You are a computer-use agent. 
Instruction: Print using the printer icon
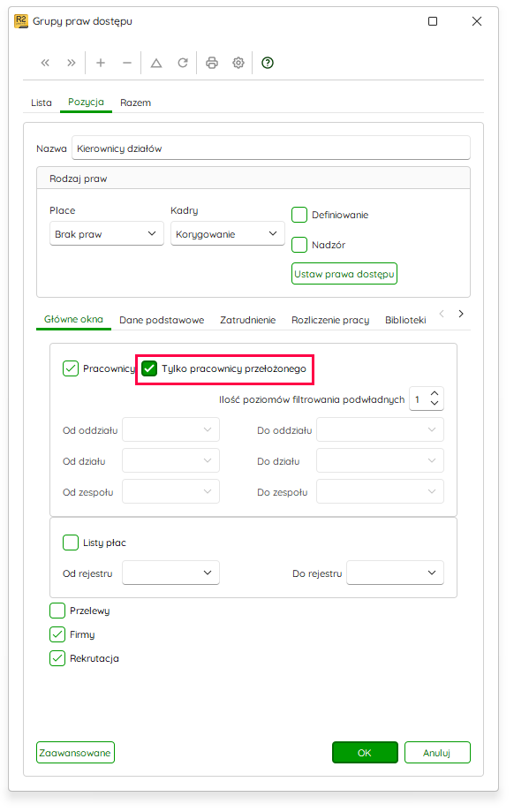pyautogui.click(x=212, y=63)
